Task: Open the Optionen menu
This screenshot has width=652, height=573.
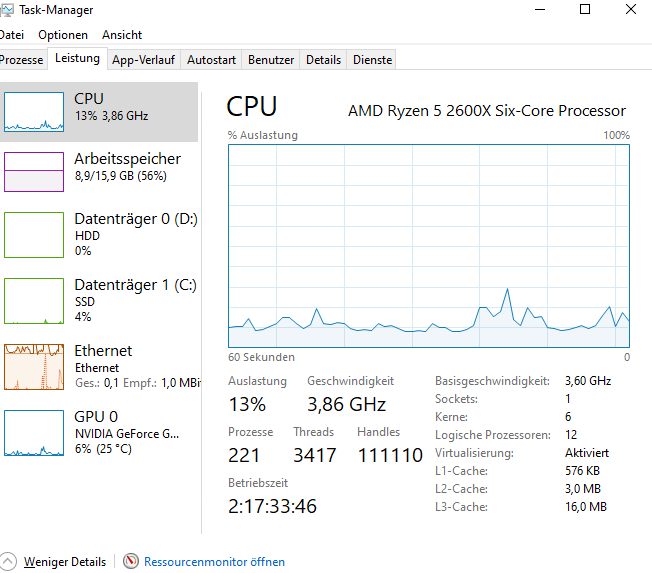Action: coord(63,35)
